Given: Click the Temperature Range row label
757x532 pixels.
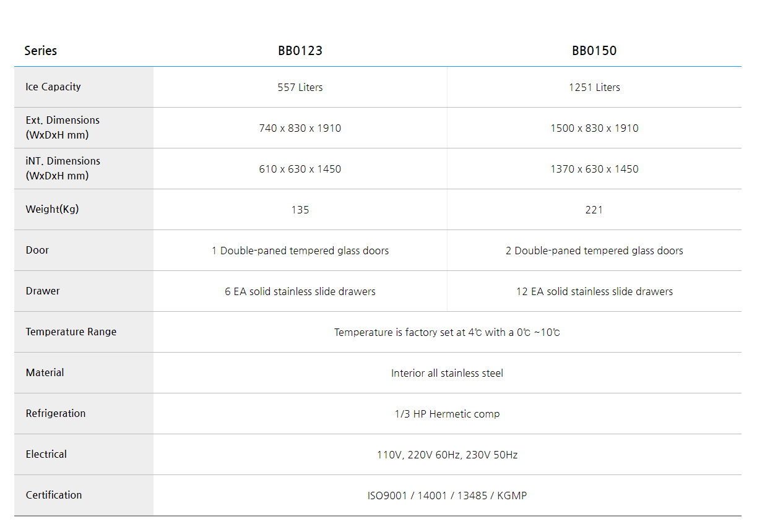Looking at the screenshot, I should coord(71,332).
